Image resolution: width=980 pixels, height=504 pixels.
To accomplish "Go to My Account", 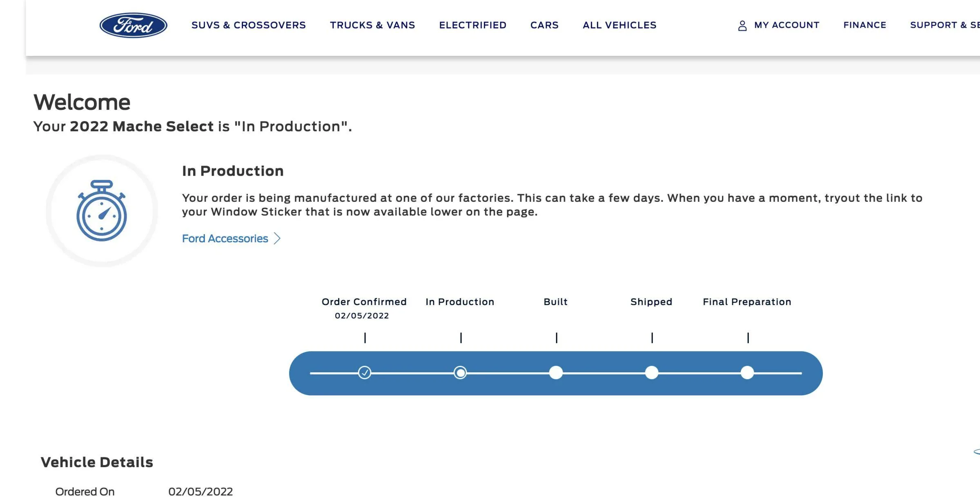I will pyautogui.click(x=786, y=25).
